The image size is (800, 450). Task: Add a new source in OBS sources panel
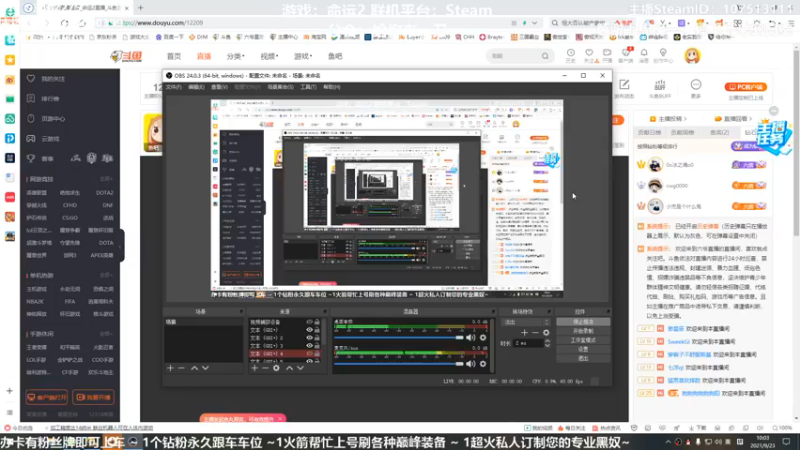tap(255, 368)
